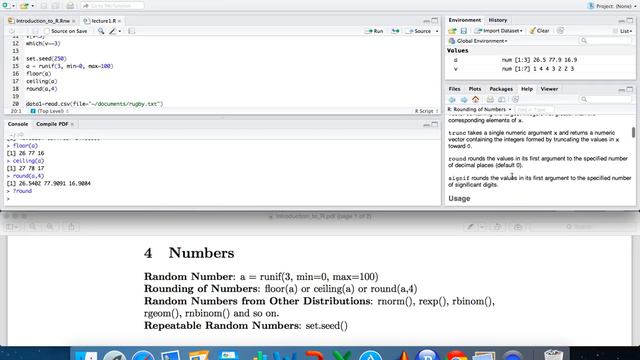Click the zoom in icon in PDF preview toolbar
640x360 pixels.
click(50, 227)
